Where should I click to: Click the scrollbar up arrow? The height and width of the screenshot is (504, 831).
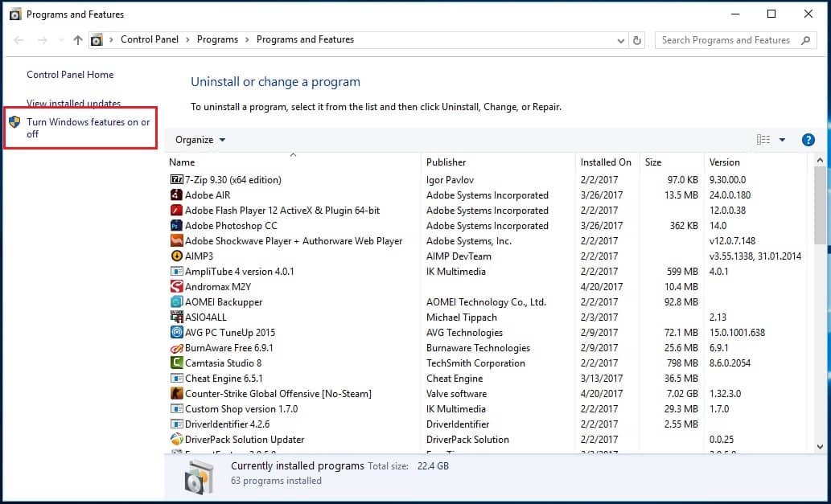point(820,161)
